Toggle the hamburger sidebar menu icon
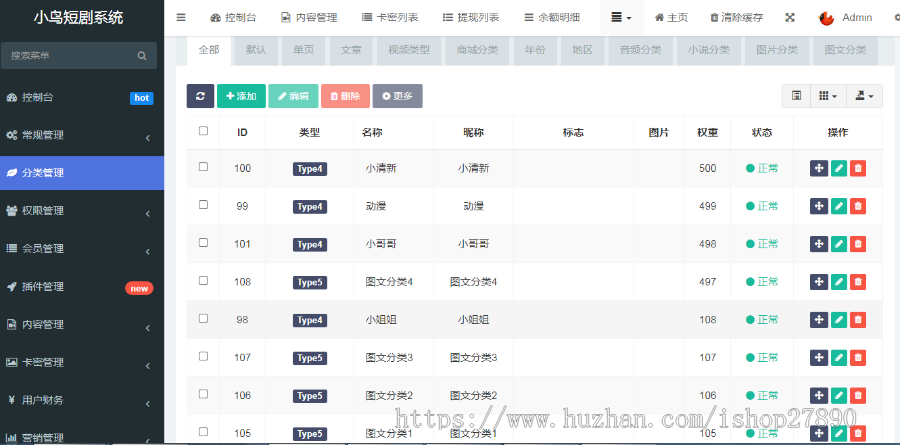The image size is (900, 445). click(x=181, y=18)
